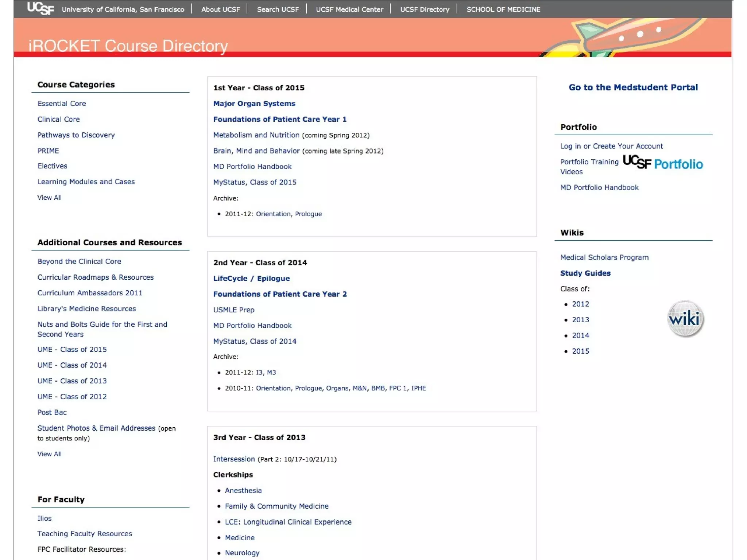Open the Study Guides wiki
Viewport: 747px width, 560px height.
[x=585, y=273]
